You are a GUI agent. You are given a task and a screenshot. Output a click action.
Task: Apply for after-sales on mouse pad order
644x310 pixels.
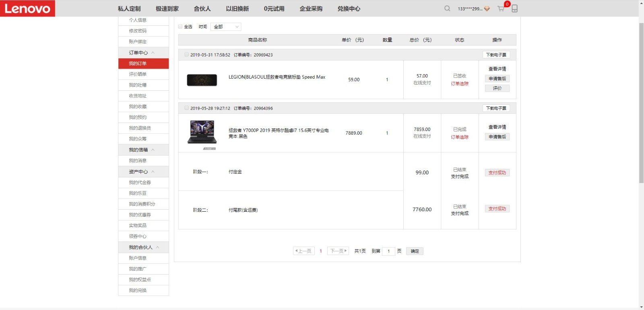point(497,79)
